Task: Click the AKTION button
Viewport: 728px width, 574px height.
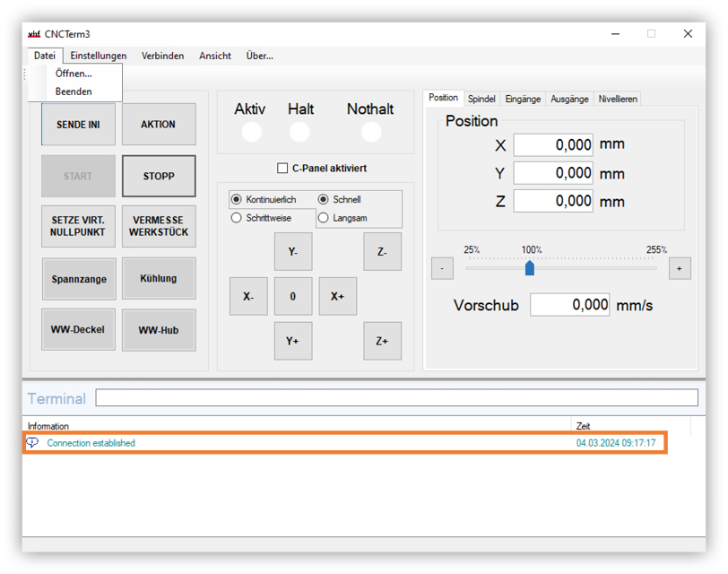Action: click(159, 125)
